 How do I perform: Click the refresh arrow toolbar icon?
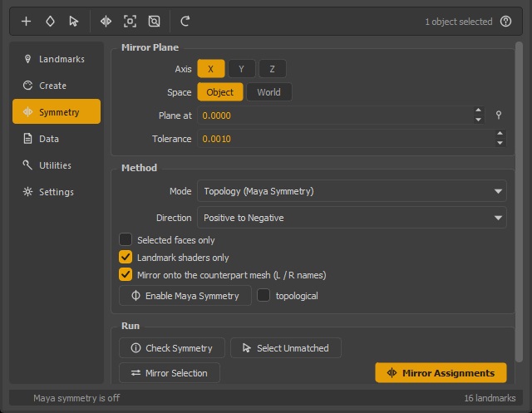[x=185, y=22]
